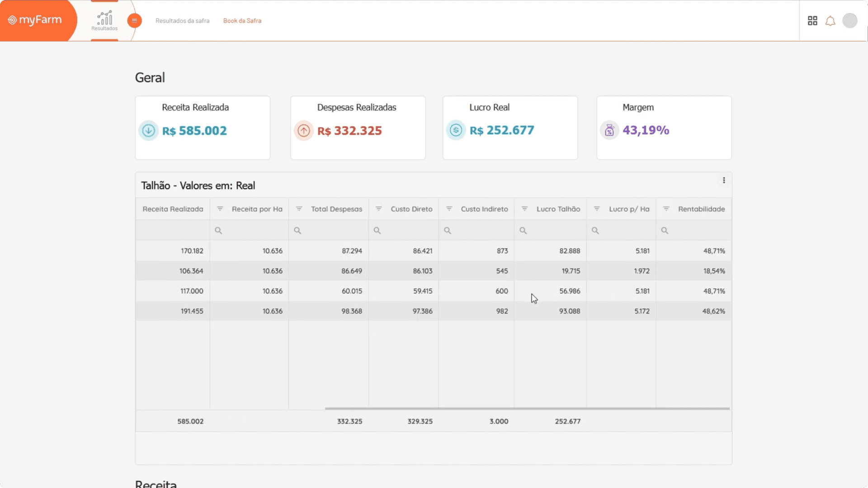Open filter icon for Receita por Ha column
Viewport: 868px width, 488px height.
[220, 209]
